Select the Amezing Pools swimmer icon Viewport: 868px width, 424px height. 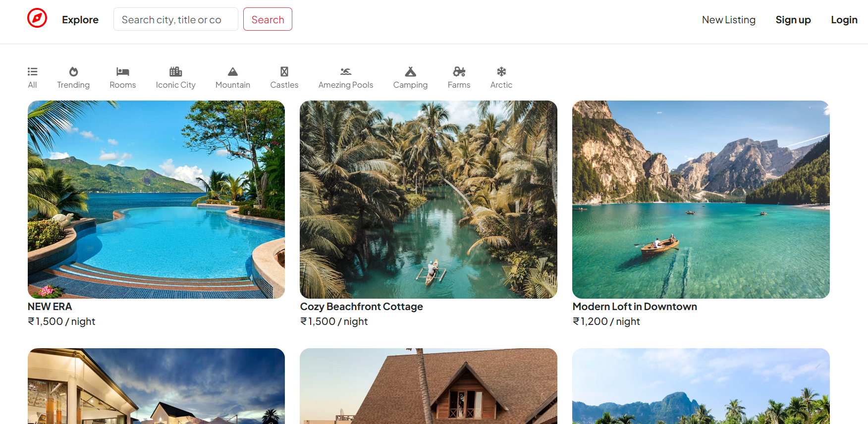click(346, 71)
